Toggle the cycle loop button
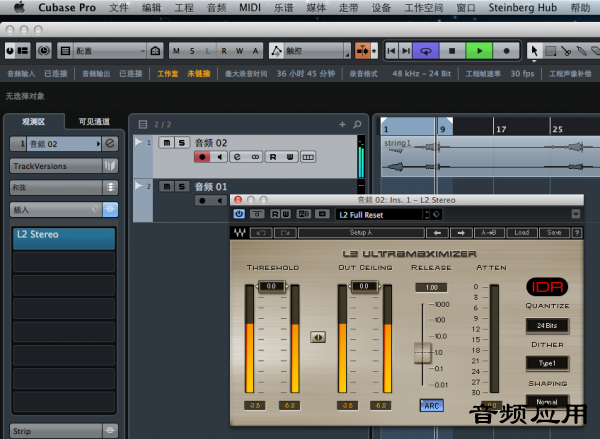This screenshot has height=439, width=600. coord(426,51)
